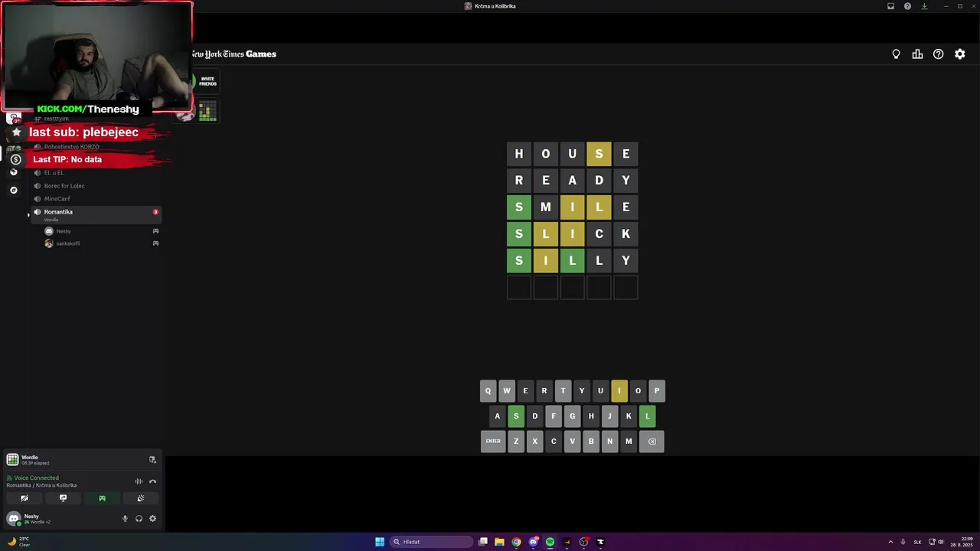
Task: Open Discord from the taskbar
Action: (533, 542)
